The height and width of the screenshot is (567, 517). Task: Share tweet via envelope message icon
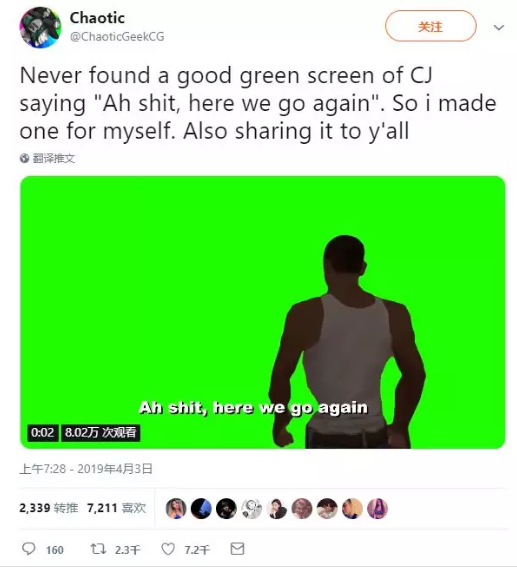(x=237, y=549)
